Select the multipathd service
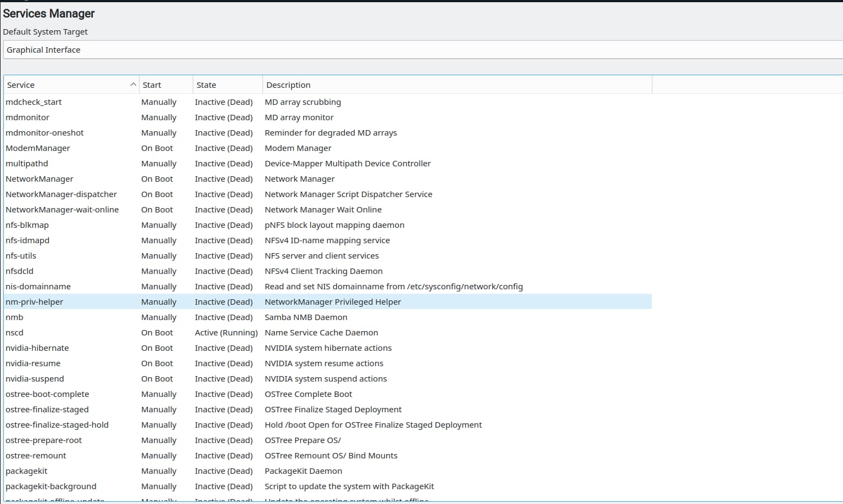 click(x=165, y=163)
